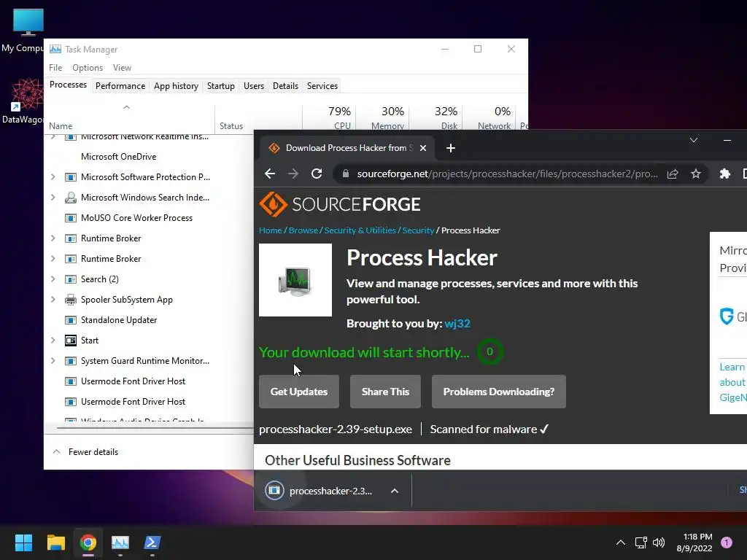Switch to the Services tab
747x560 pixels.
pos(322,86)
